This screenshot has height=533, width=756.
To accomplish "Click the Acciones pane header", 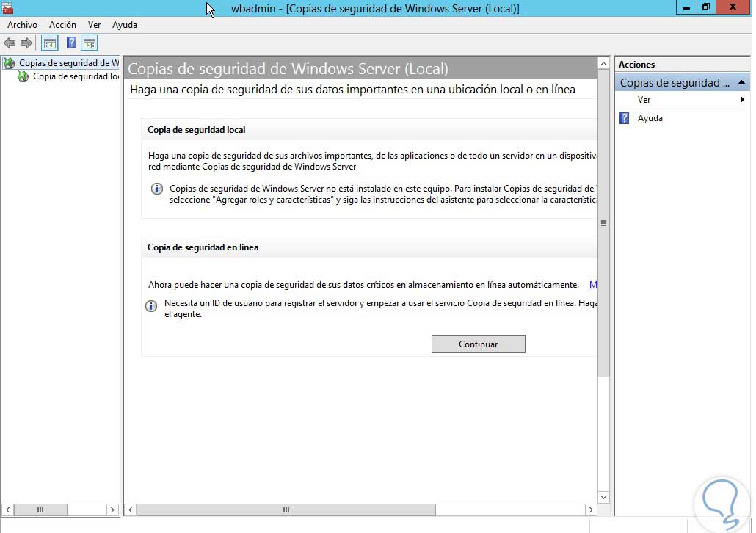I will [x=682, y=64].
